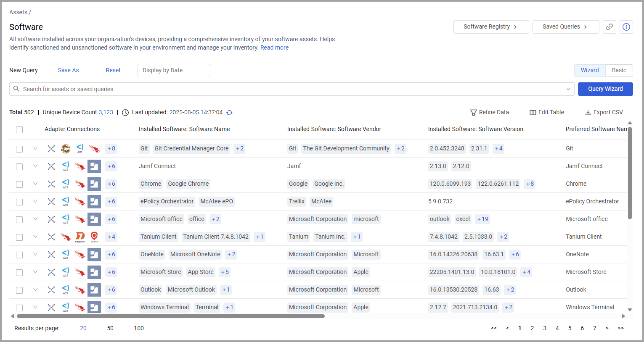The height and width of the screenshot is (342, 644).
Task: Check the Chrome row checkbox
Action: 19,184
